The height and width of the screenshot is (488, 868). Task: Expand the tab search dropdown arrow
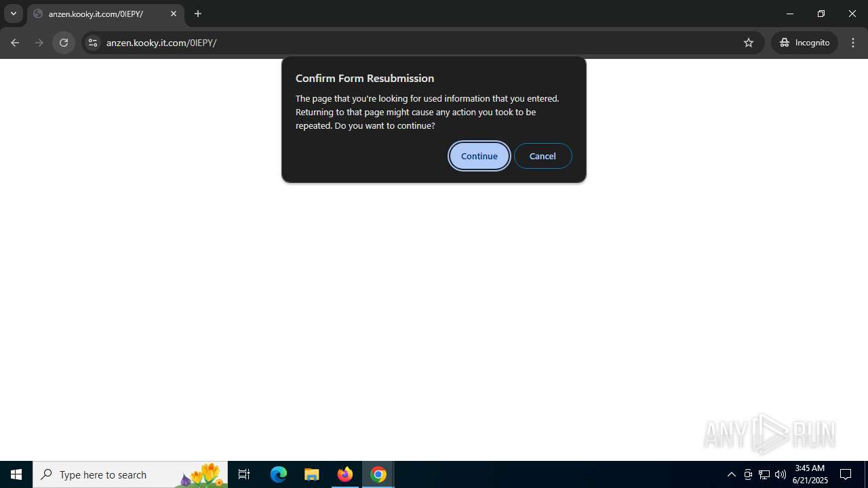tap(13, 14)
